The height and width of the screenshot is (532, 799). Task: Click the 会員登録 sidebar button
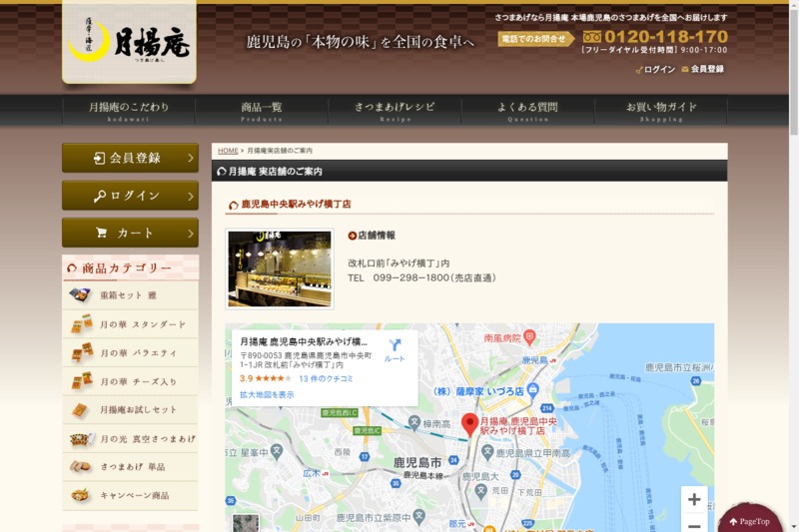click(x=130, y=158)
